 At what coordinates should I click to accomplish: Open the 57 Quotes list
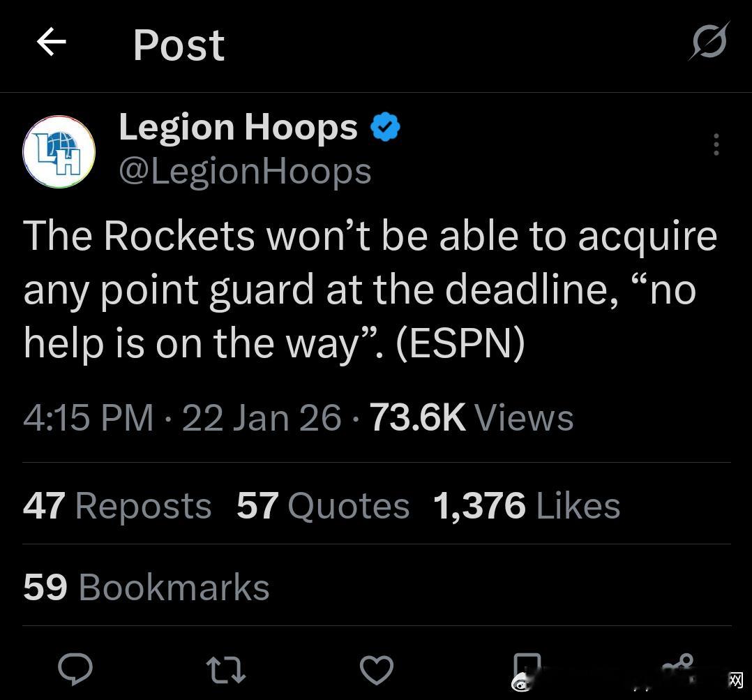click(323, 505)
